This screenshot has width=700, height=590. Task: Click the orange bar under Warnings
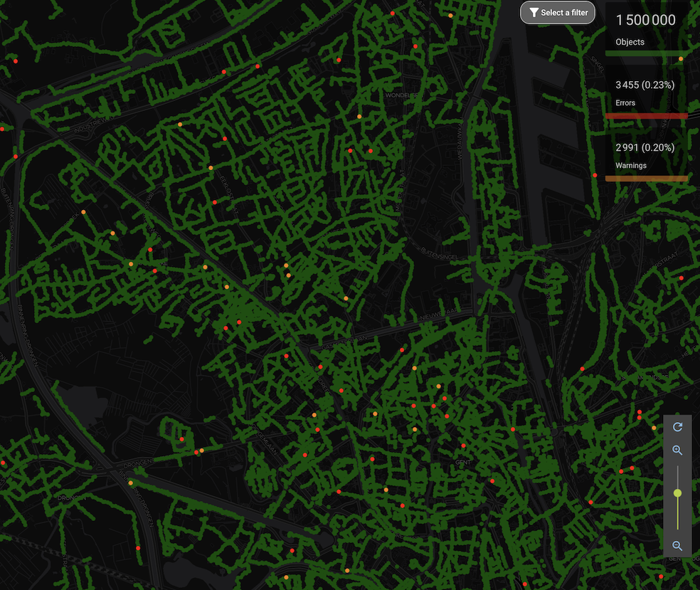pyautogui.click(x=645, y=178)
